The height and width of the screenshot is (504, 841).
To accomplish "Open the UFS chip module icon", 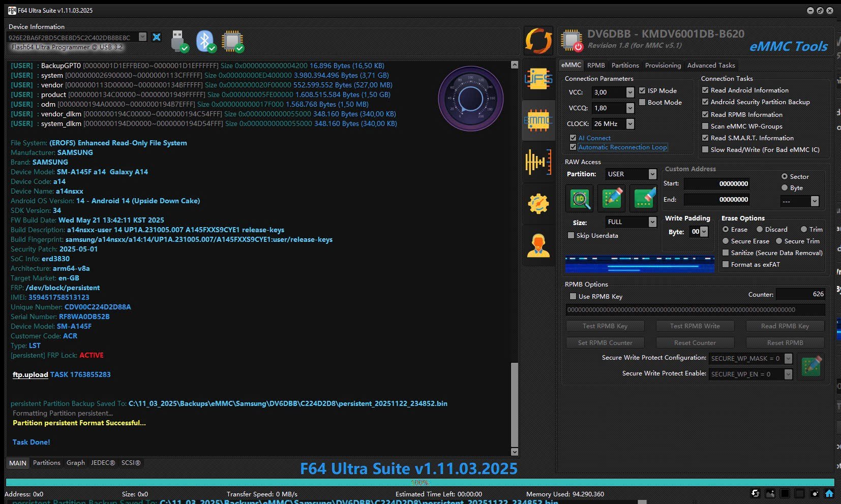I will point(538,80).
